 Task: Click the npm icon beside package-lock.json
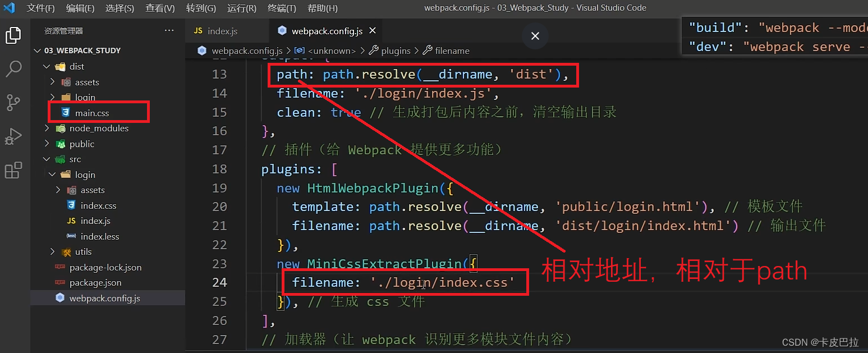tap(60, 267)
